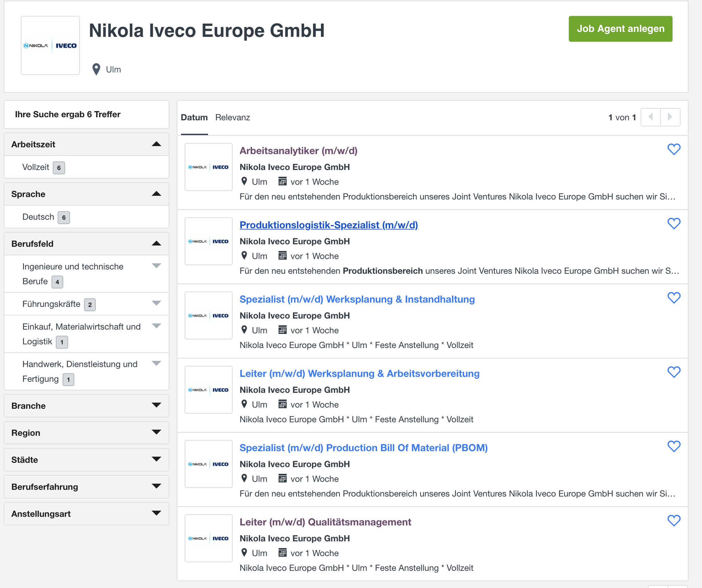The image size is (702, 588).
Task: Expand Ingenieure und technische Berufe subcategories
Action: (x=156, y=266)
